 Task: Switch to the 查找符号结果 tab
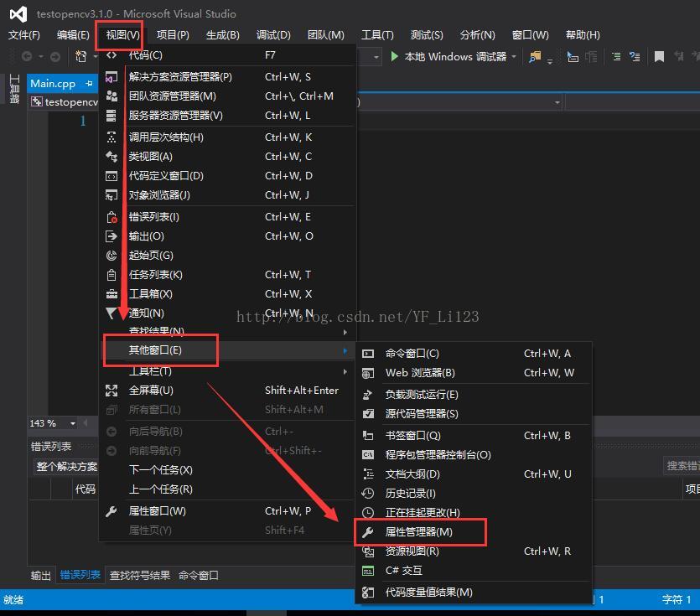pos(140,576)
